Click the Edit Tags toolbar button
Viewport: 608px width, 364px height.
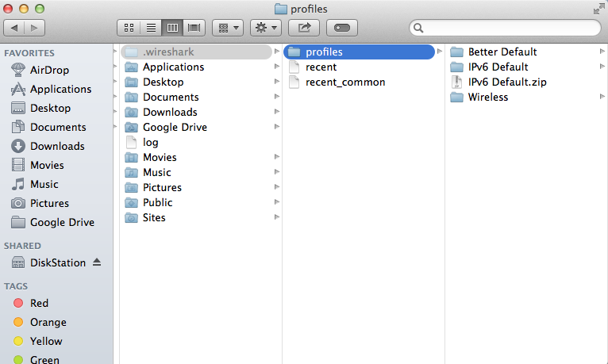pyautogui.click(x=342, y=28)
